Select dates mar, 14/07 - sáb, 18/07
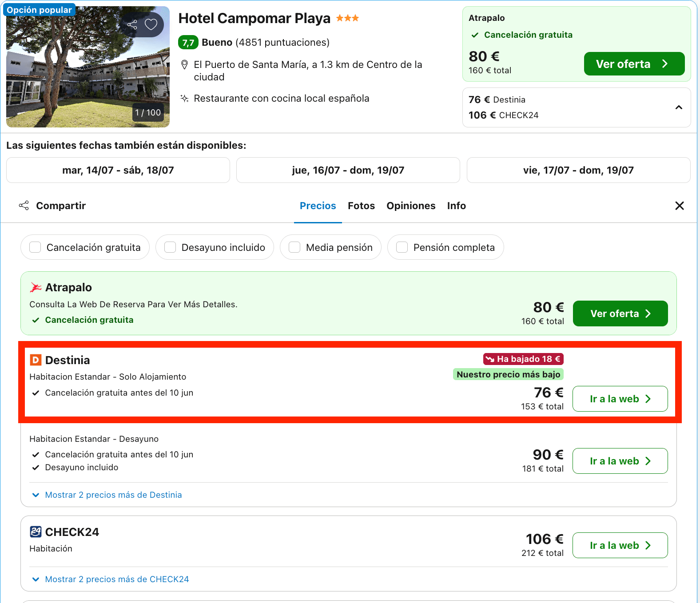Viewport: 700px width, 603px height. (x=118, y=170)
